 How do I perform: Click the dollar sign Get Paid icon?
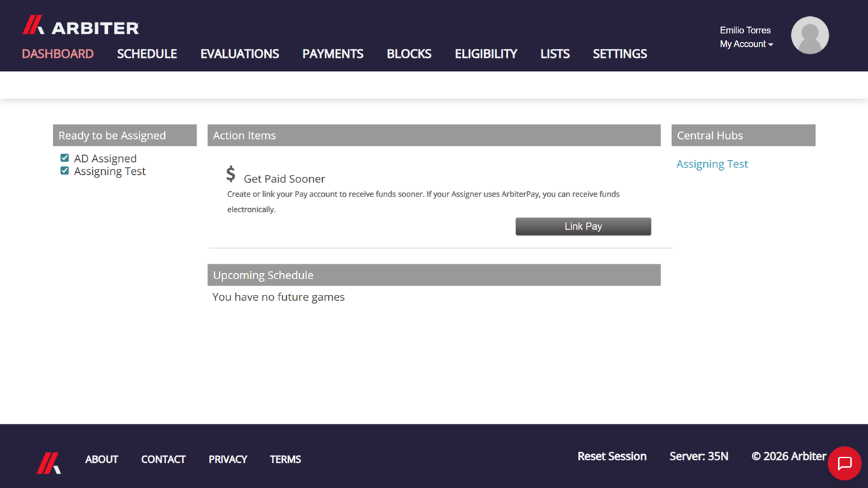click(x=231, y=174)
